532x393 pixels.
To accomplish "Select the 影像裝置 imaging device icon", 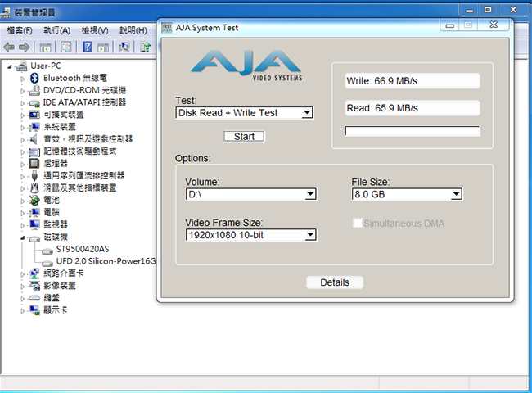I will (34, 286).
